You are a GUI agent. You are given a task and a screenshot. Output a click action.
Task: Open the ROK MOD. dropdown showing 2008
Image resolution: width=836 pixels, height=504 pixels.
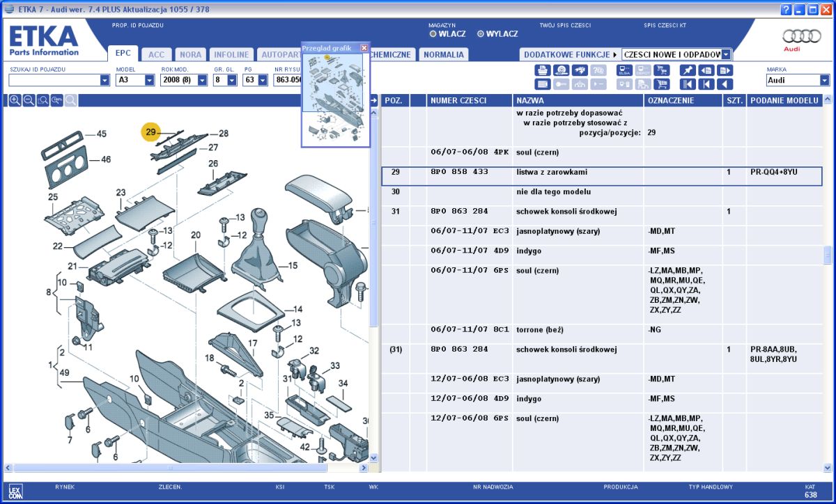[x=202, y=80]
